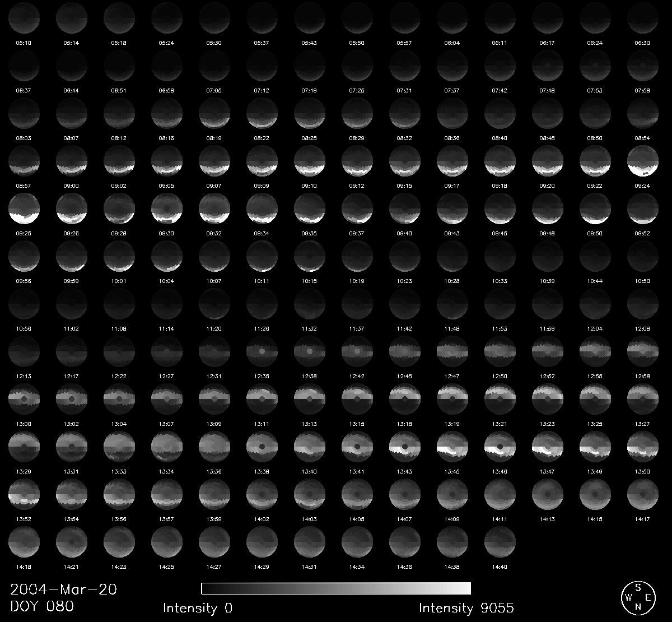The width and height of the screenshot is (672, 622).
Task: Select the final 14:40 image frame
Action: click(x=500, y=542)
